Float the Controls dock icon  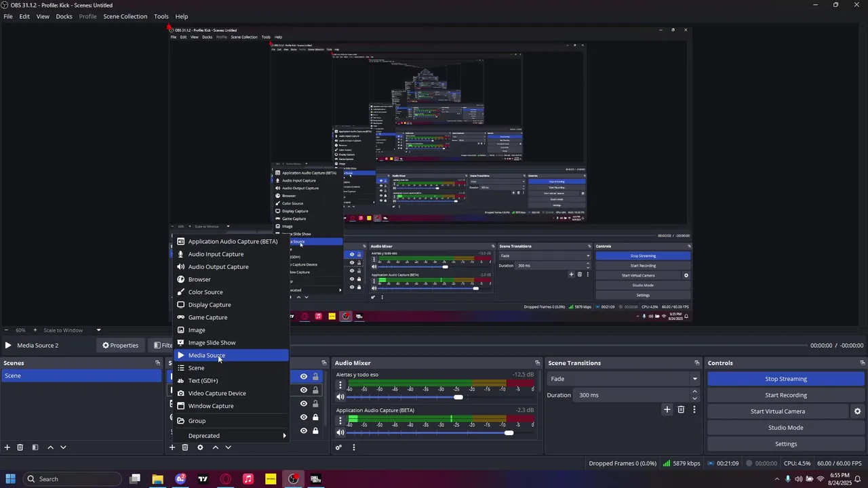tap(863, 363)
